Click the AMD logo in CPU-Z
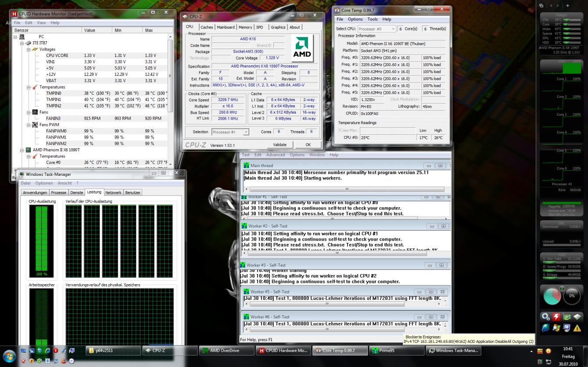588x367 pixels. pos(302,48)
